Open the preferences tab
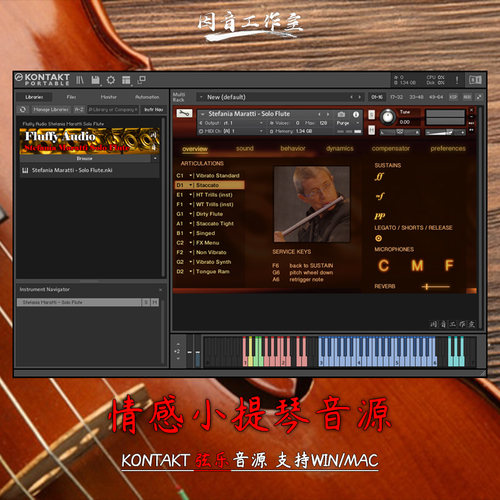 coord(448,148)
